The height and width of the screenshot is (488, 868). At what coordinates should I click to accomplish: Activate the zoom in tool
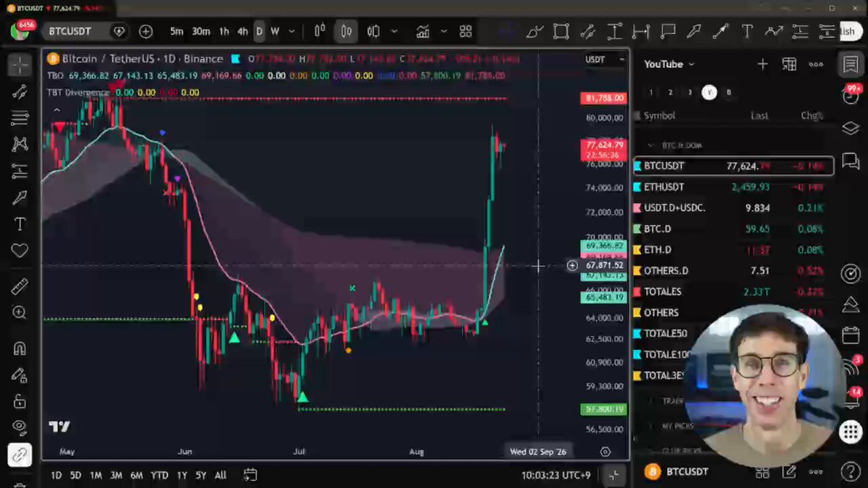20,312
